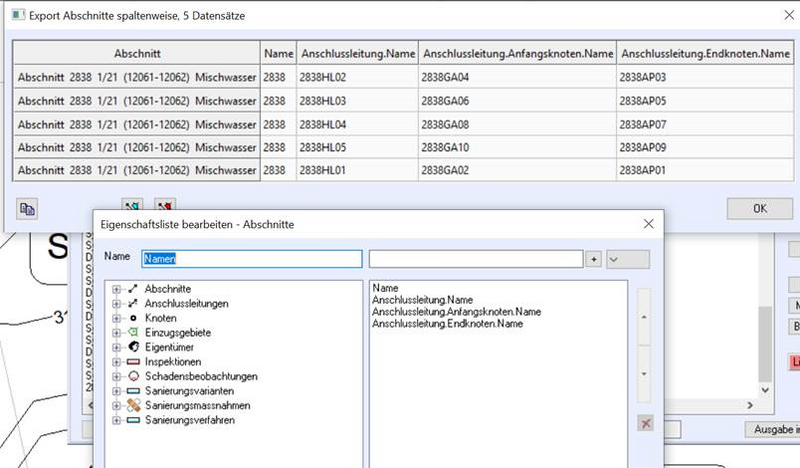Click OK in the export window
The width and height of the screenshot is (800, 468).
click(760, 208)
